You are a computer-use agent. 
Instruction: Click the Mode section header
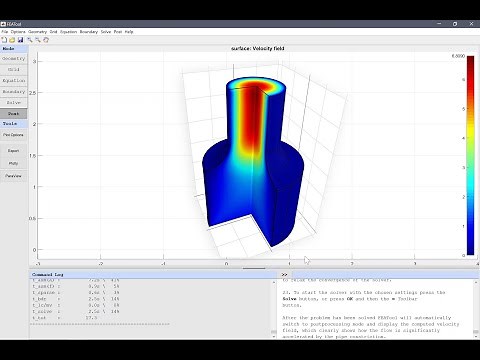click(14, 49)
